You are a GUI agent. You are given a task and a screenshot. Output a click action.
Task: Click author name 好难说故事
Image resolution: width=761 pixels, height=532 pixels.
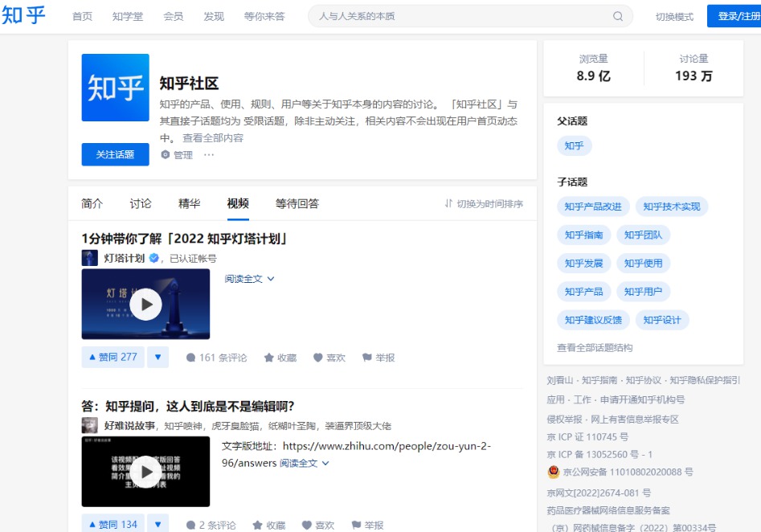click(129, 426)
